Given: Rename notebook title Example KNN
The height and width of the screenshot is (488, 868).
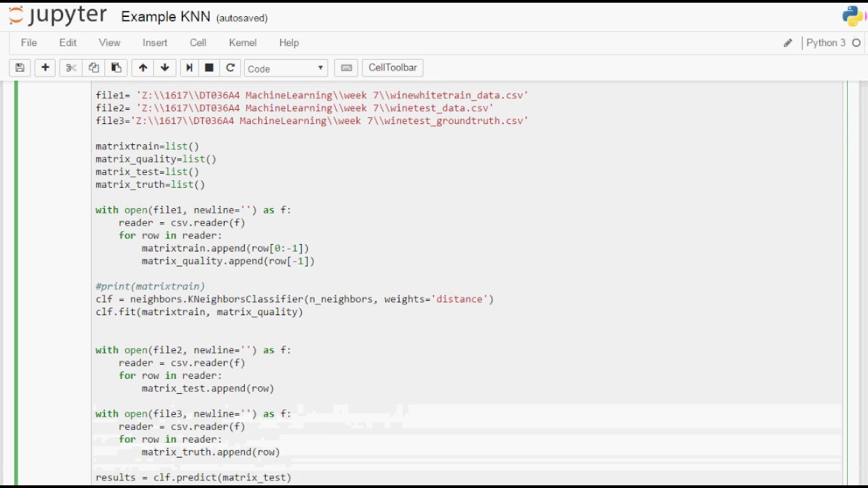Looking at the screenshot, I should [165, 17].
